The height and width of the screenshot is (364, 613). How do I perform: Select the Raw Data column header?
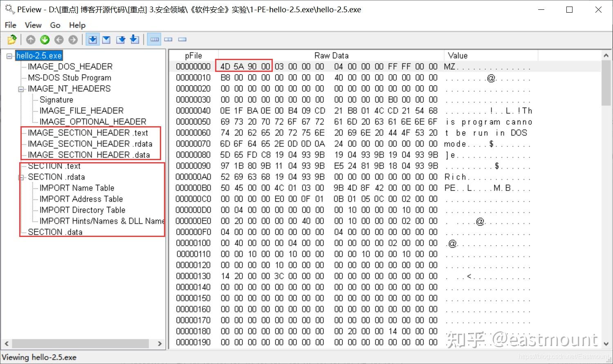(x=331, y=55)
